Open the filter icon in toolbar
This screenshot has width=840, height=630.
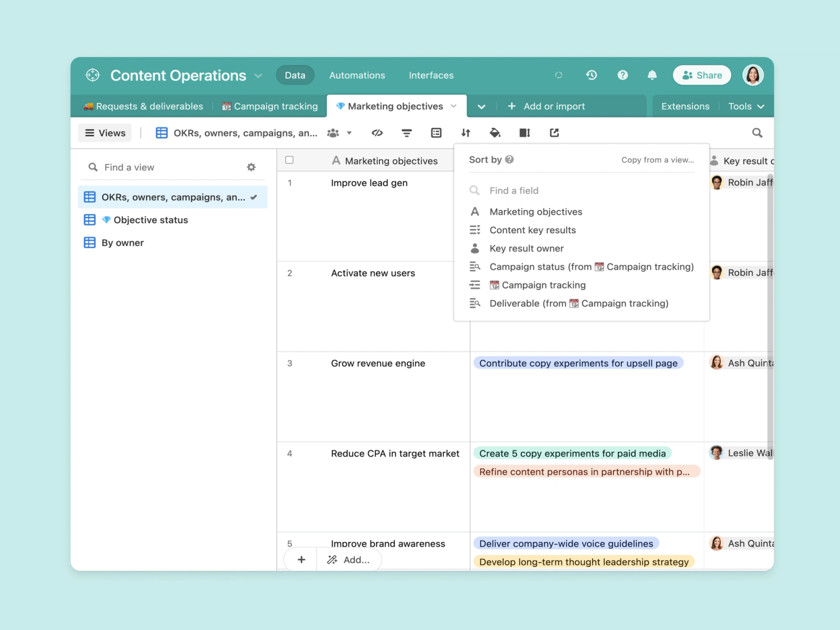pos(406,133)
